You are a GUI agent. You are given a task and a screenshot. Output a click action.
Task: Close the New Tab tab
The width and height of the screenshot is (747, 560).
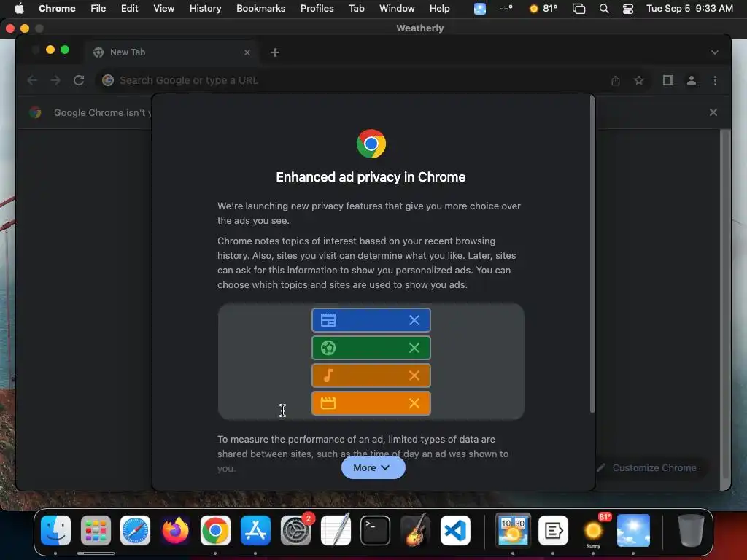click(x=247, y=52)
